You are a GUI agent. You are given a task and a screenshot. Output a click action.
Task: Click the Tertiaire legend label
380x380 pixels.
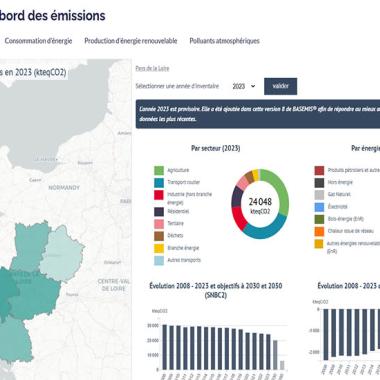click(175, 223)
